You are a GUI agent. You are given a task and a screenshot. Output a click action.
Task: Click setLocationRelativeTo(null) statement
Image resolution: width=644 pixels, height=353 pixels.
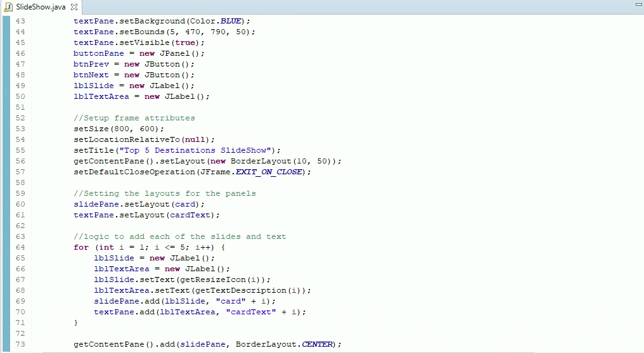(144, 139)
